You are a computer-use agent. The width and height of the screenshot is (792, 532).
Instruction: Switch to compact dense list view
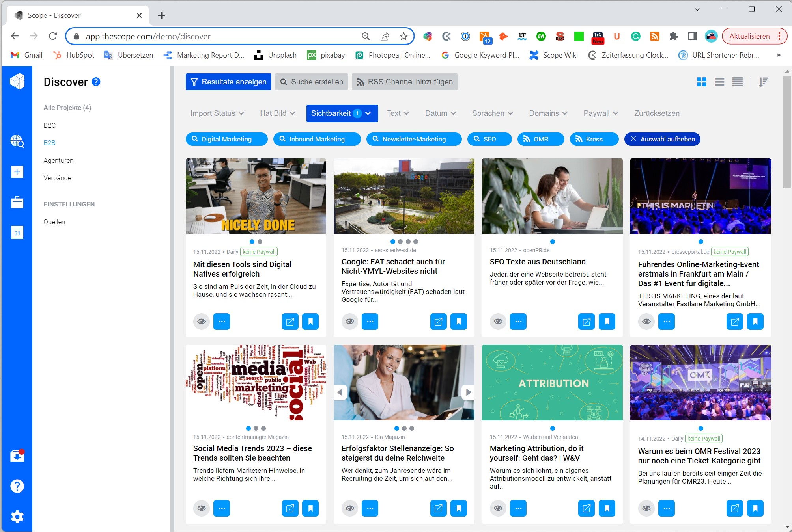[738, 82]
